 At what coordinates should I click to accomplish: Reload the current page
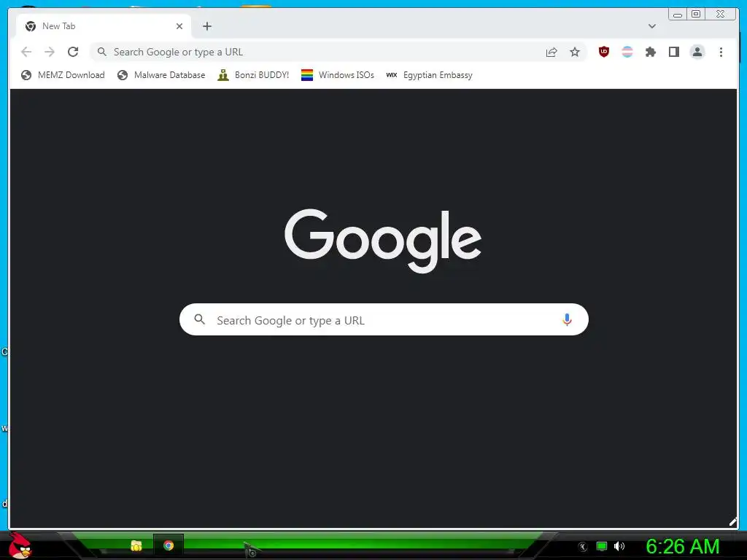pyautogui.click(x=73, y=52)
